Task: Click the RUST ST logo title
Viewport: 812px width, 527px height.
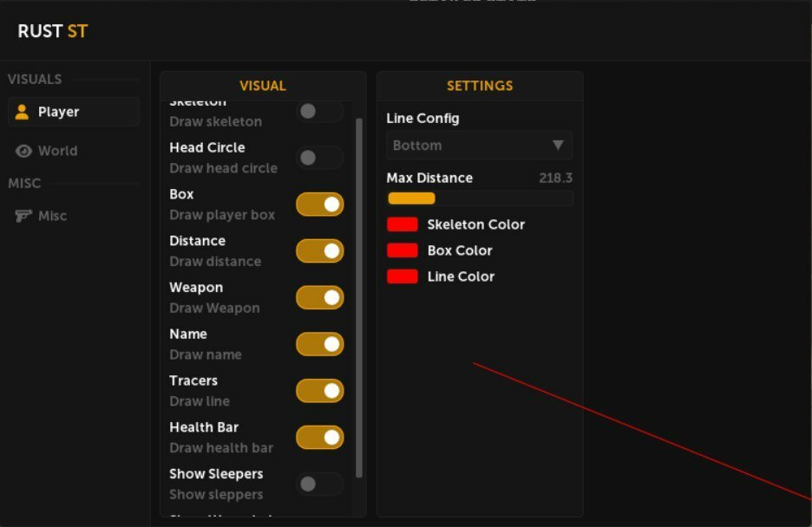Action: tap(52, 31)
